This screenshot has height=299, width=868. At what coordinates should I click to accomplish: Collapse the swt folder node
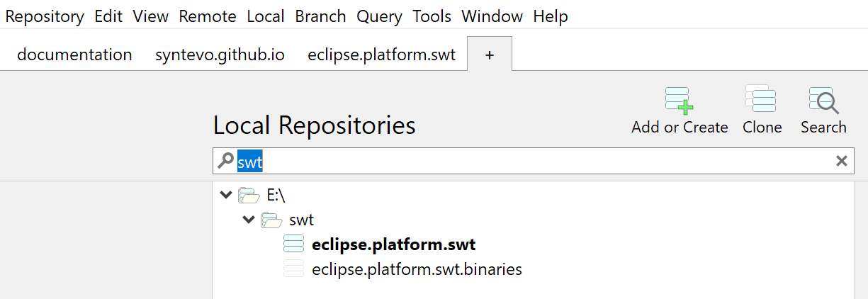tap(248, 219)
